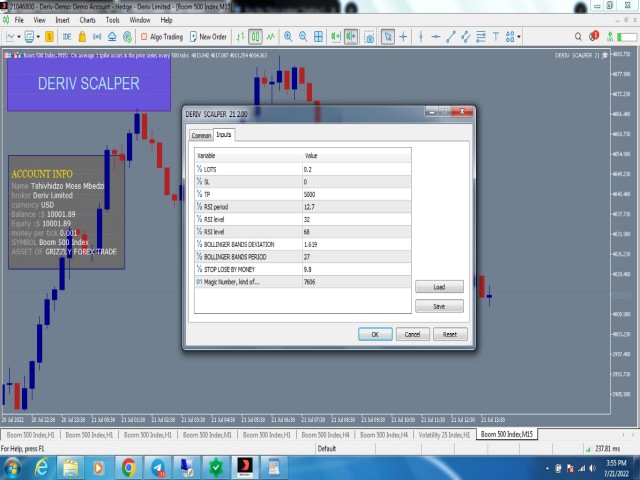Edit the RSI period value 12.7
The image size is (640, 480).
pos(356,207)
